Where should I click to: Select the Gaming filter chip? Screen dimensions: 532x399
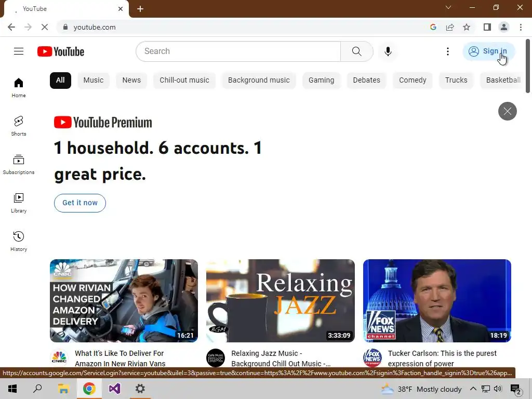point(321,81)
